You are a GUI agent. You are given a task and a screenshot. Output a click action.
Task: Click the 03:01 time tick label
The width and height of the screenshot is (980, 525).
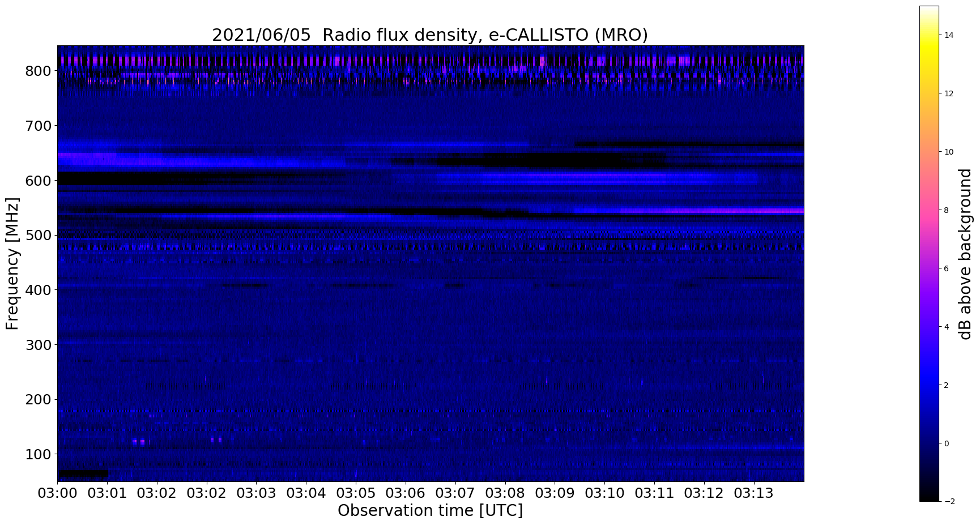tap(107, 493)
